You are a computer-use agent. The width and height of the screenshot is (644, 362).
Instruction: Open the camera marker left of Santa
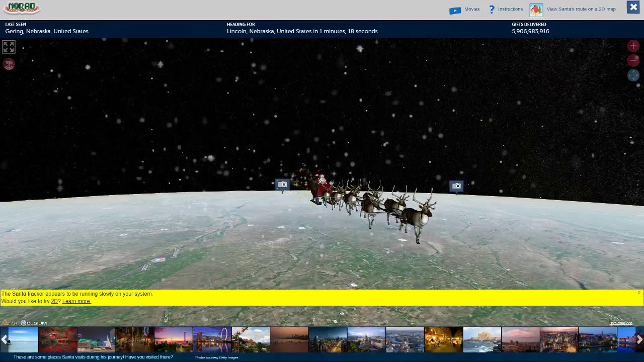click(282, 185)
